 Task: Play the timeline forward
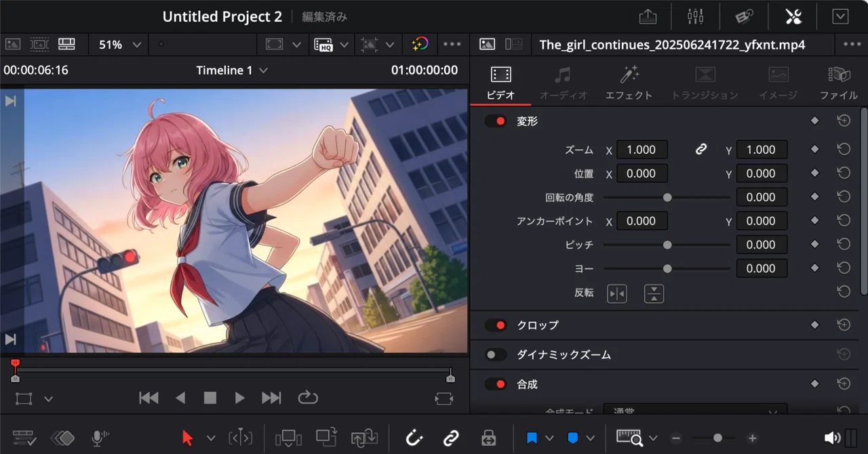pyautogui.click(x=239, y=398)
